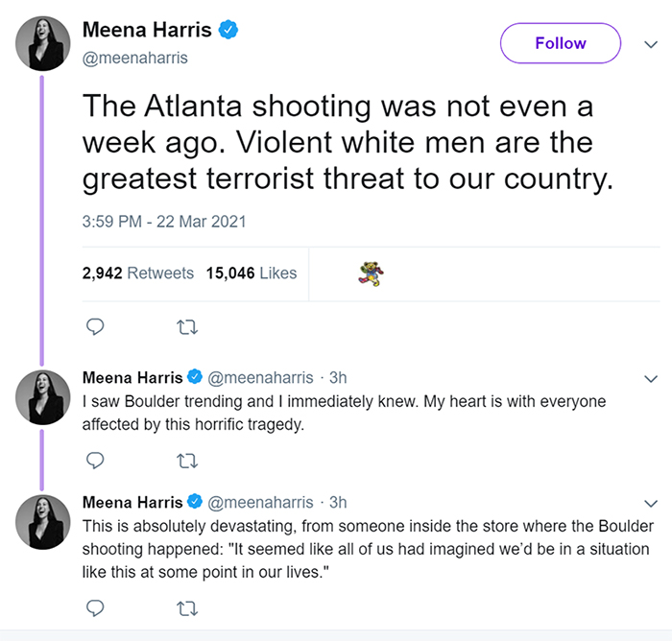Follow Meena Harris
The height and width of the screenshot is (641, 672).
click(560, 43)
